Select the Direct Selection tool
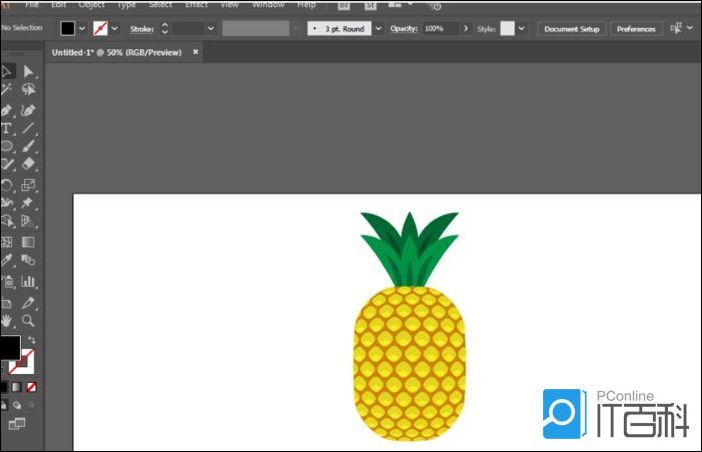 pos(28,72)
